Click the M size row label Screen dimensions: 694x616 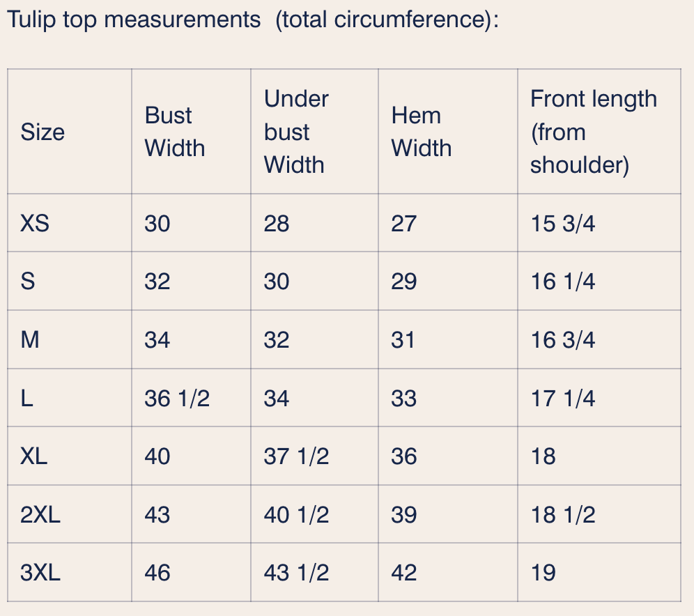(30, 340)
